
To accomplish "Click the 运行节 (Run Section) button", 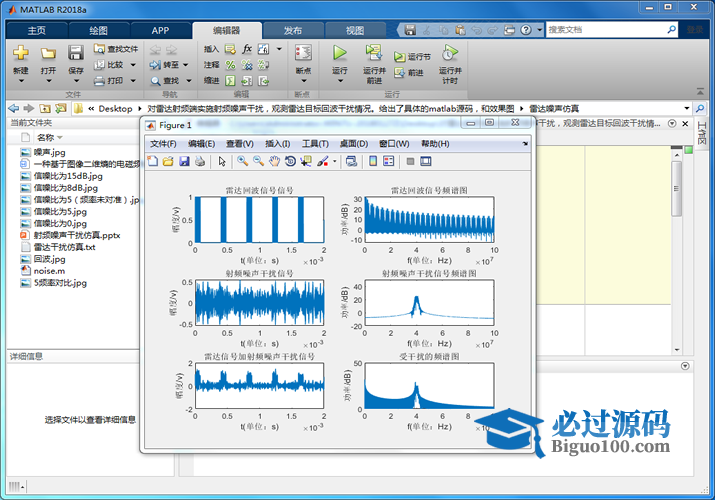I will click(x=412, y=57).
